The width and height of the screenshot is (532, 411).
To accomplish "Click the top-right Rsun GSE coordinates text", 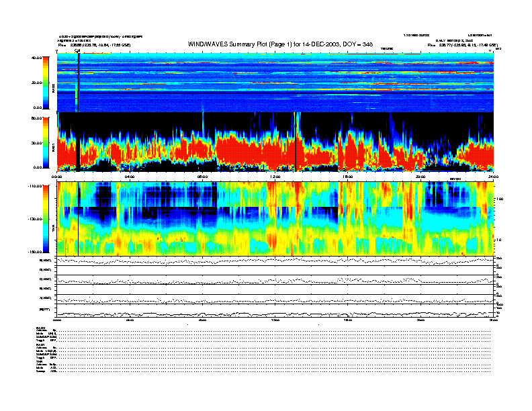I will 463,45.
